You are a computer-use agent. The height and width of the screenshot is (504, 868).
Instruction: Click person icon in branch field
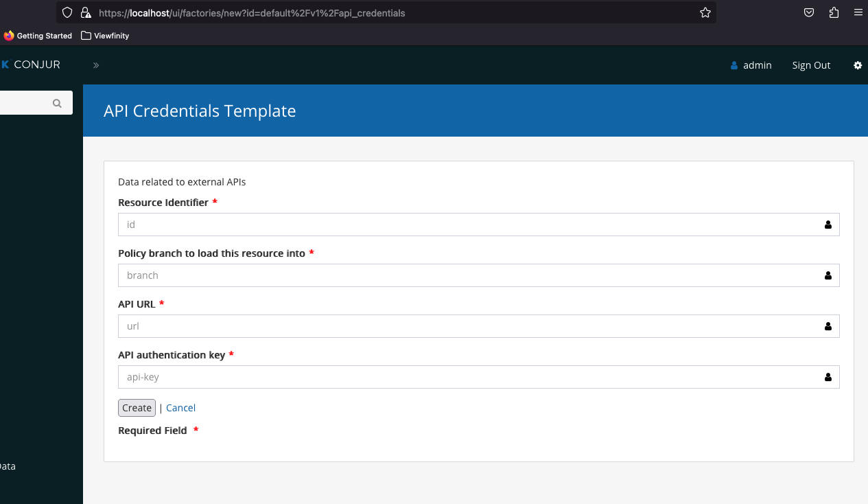pos(828,275)
